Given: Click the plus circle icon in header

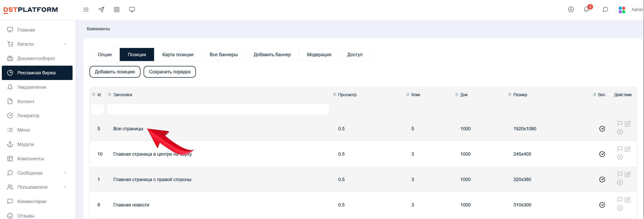Looking at the screenshot, I should [x=571, y=9].
